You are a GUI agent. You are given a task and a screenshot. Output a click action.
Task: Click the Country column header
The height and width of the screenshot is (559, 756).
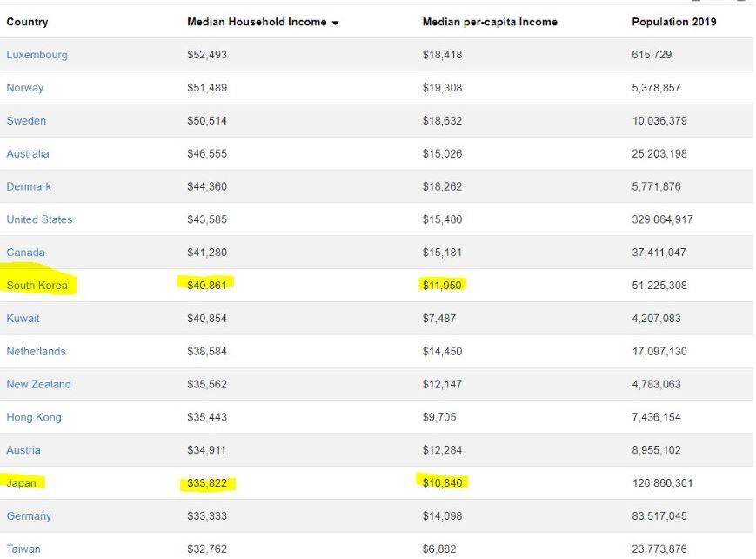(27, 22)
